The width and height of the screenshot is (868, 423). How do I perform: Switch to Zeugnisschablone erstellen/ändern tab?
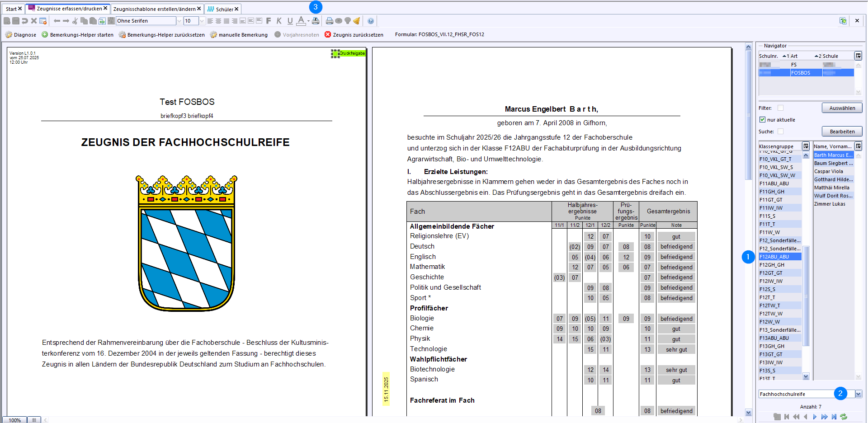pyautogui.click(x=154, y=9)
